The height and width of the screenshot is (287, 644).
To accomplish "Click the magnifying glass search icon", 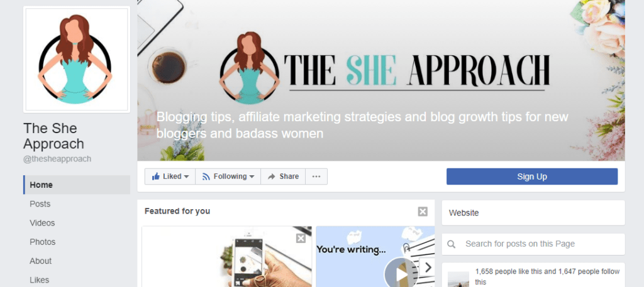I will click(452, 244).
